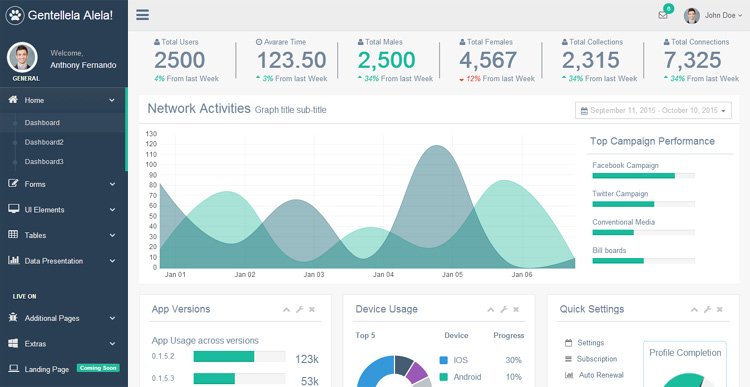Click the Total Users user icon
The width and height of the screenshot is (750, 387).
157,42
